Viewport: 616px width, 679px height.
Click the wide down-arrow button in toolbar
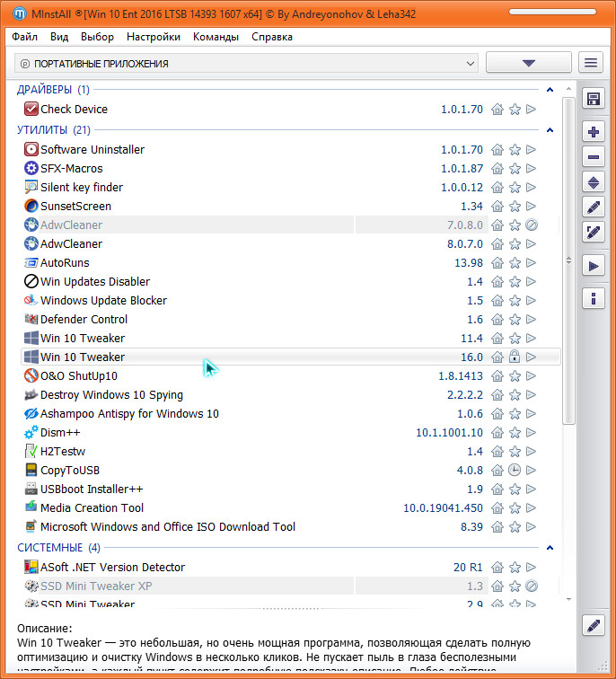coord(528,63)
